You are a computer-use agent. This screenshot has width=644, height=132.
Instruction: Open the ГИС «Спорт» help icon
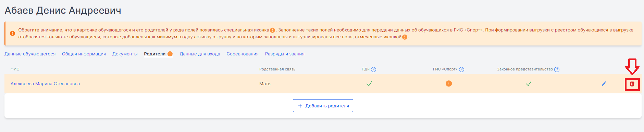pyautogui.click(x=461, y=69)
